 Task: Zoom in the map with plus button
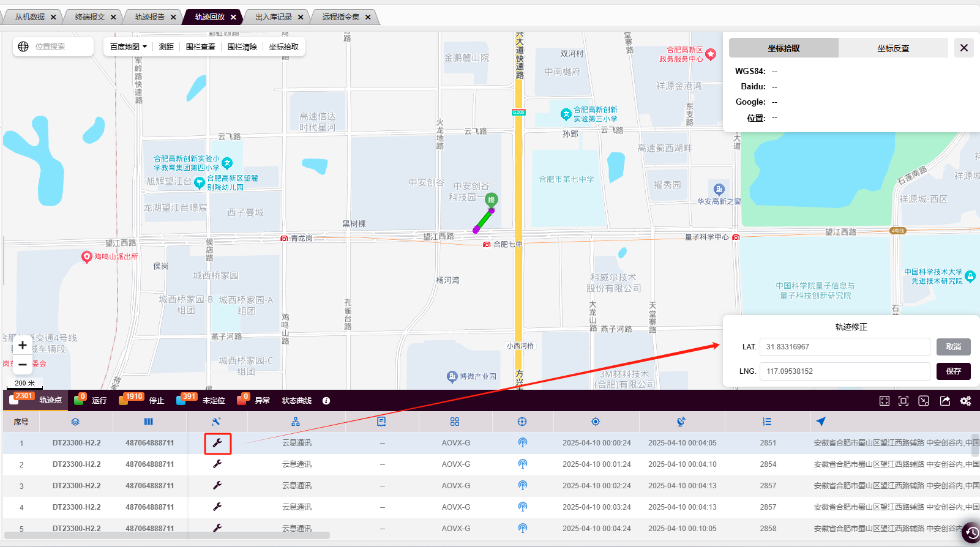23,345
